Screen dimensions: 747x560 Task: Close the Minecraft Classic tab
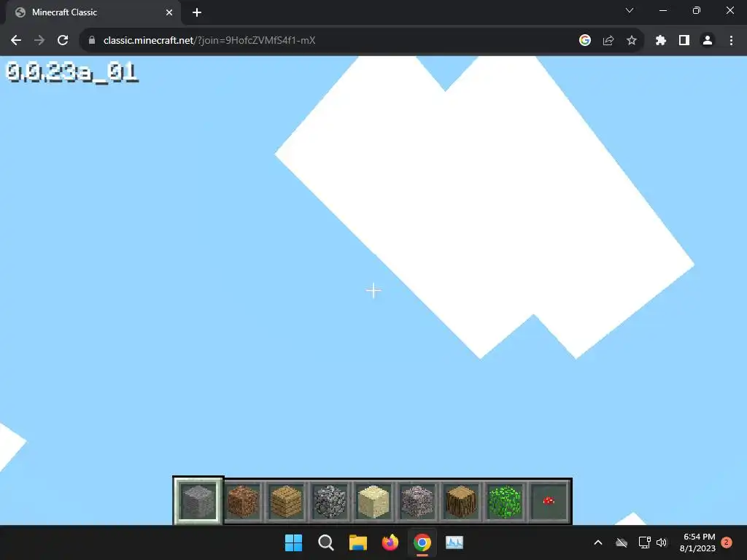point(169,12)
